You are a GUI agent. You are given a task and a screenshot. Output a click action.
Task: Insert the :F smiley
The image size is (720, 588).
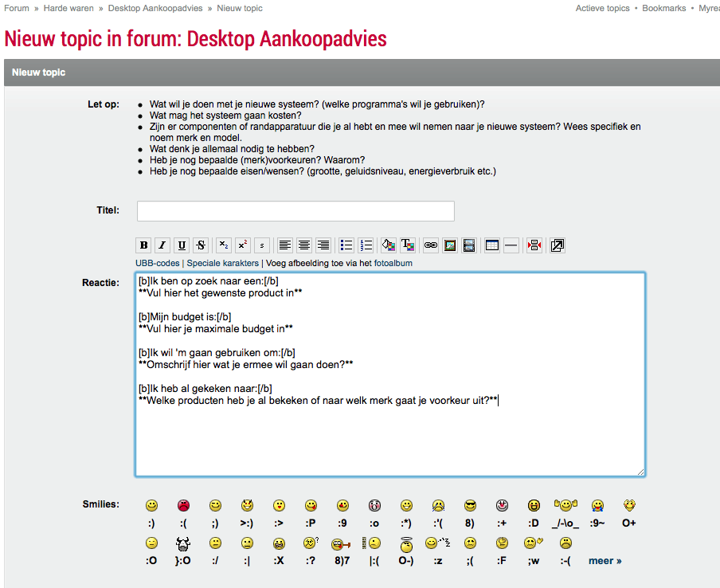click(x=502, y=543)
